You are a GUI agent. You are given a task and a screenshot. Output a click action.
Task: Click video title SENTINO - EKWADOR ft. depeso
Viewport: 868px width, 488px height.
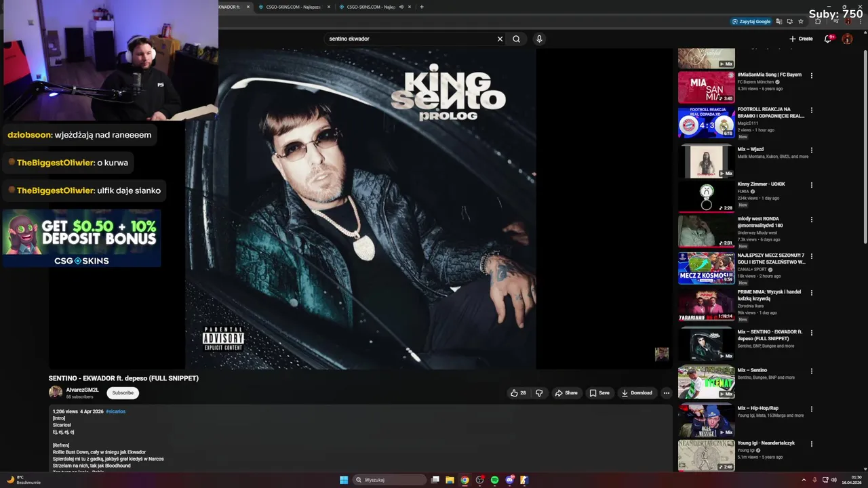(x=123, y=378)
